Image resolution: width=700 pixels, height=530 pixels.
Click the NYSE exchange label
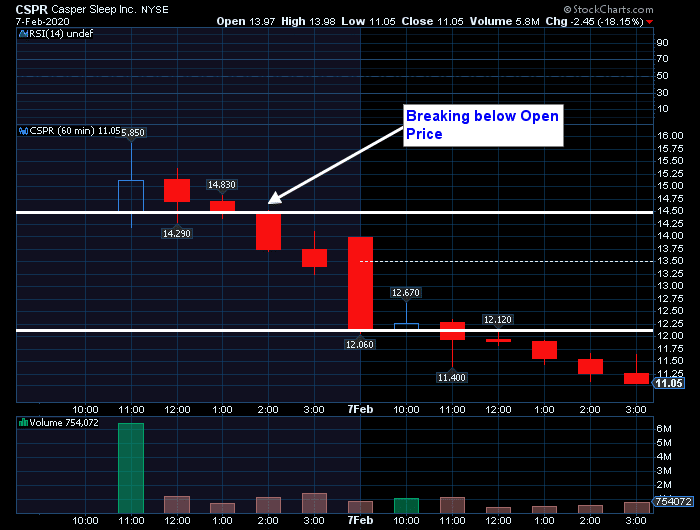(x=155, y=10)
